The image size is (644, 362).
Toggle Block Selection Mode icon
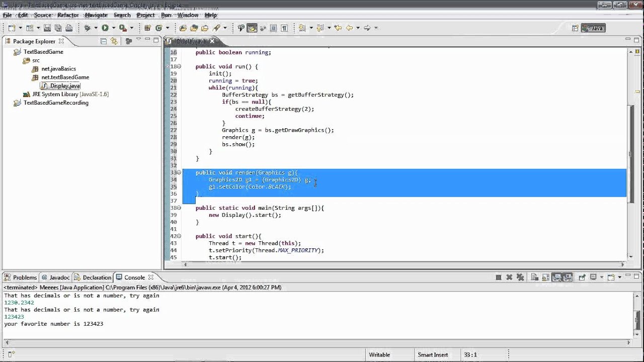coord(273,28)
